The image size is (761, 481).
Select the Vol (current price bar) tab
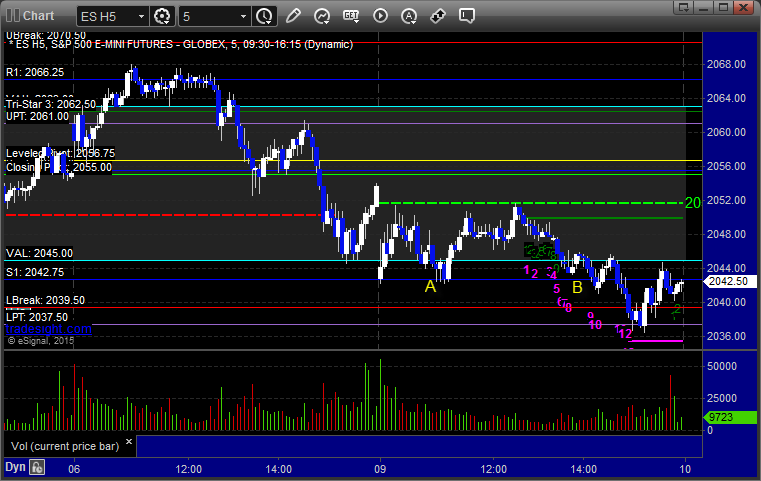tap(65, 446)
